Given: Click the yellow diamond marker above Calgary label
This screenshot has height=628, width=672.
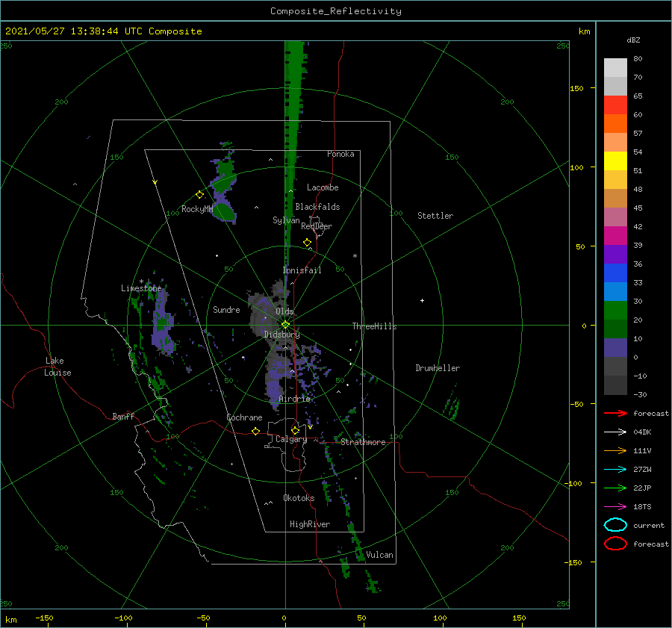Looking at the screenshot, I should [x=295, y=430].
